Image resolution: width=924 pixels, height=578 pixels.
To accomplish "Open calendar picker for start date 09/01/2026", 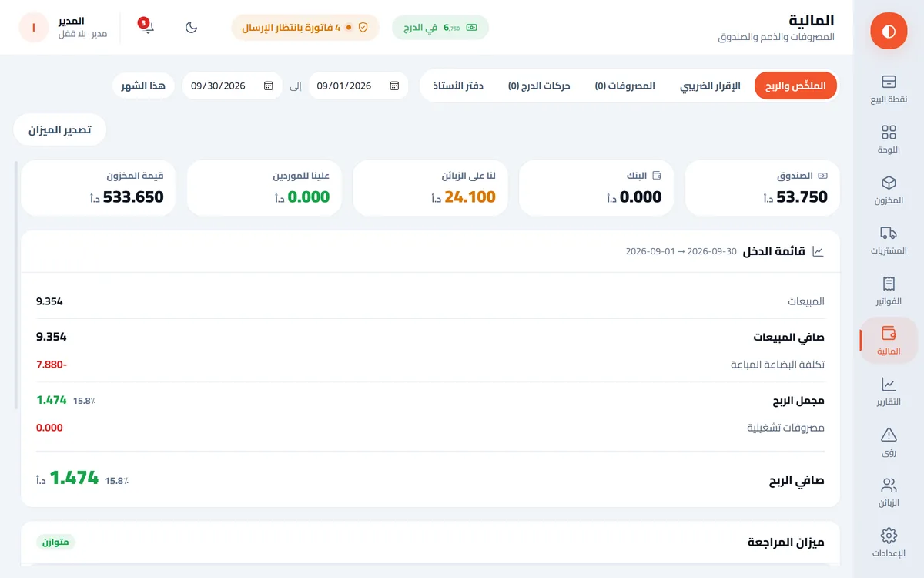I will pyautogui.click(x=394, y=86).
